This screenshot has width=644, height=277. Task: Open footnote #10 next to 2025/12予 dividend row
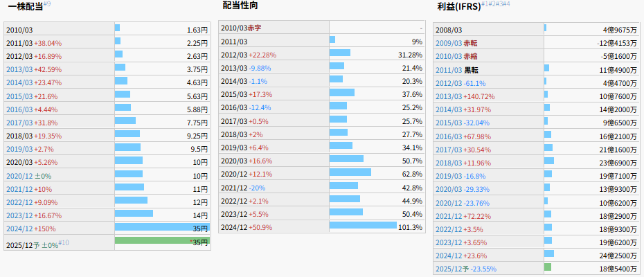(x=64, y=242)
